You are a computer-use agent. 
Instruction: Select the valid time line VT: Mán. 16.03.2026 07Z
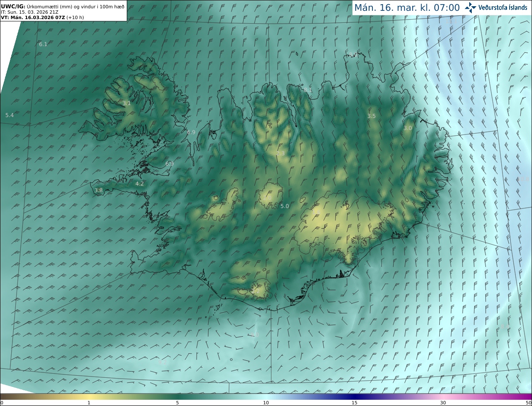click(42, 17)
